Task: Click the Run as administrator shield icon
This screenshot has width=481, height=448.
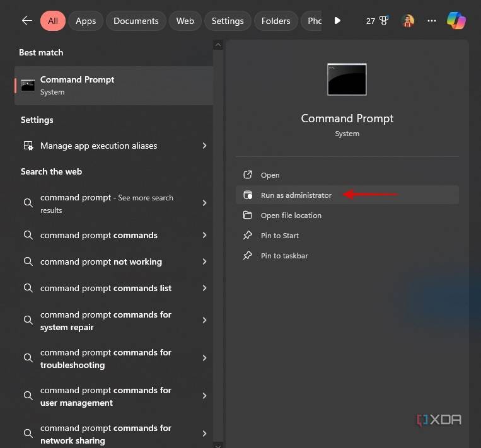Action: (248, 195)
